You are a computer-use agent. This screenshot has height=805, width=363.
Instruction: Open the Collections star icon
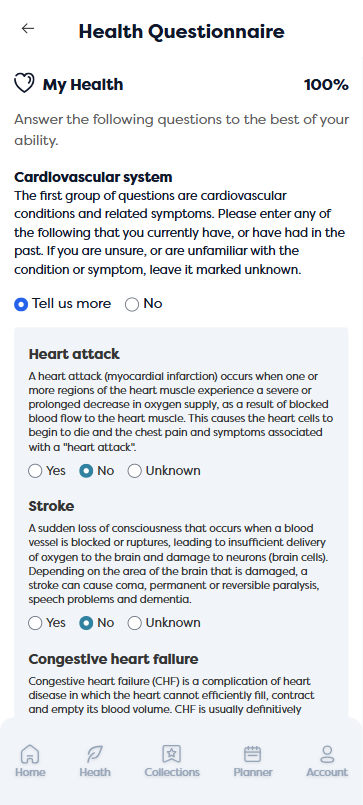point(171,754)
